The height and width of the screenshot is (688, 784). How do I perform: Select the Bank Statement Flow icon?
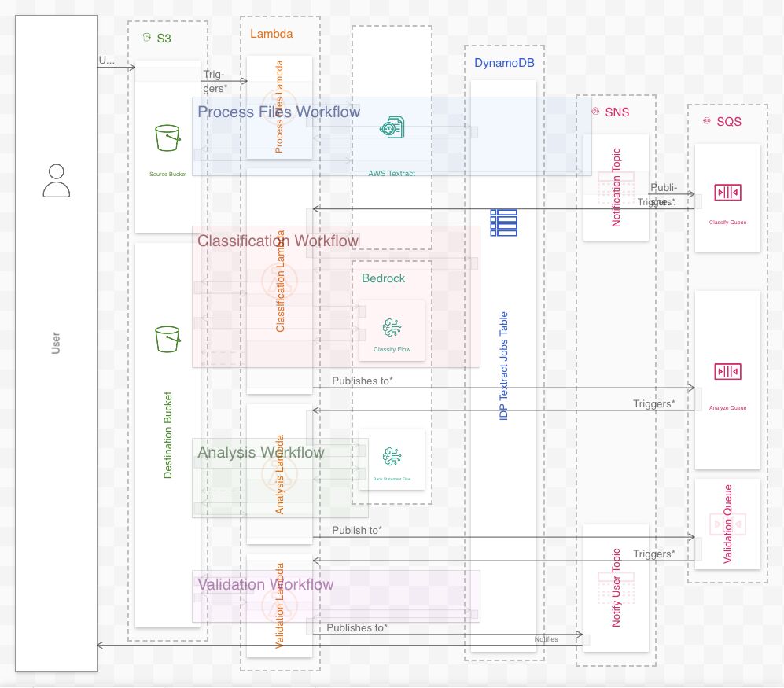tap(392, 457)
